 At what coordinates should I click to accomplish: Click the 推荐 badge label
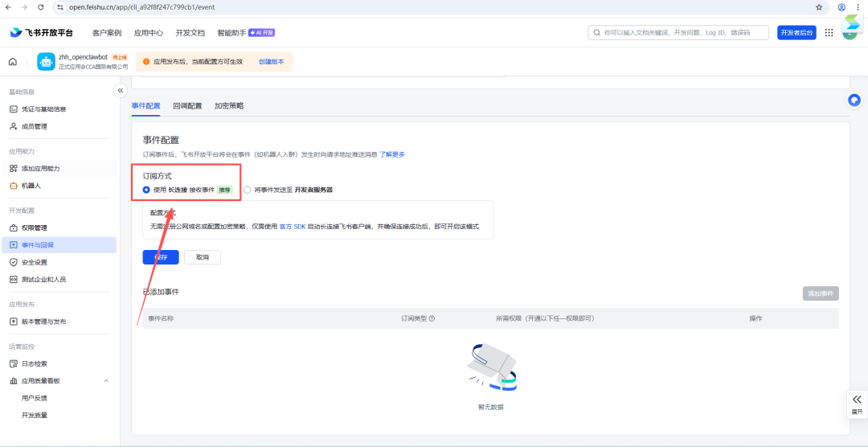pyautogui.click(x=224, y=190)
